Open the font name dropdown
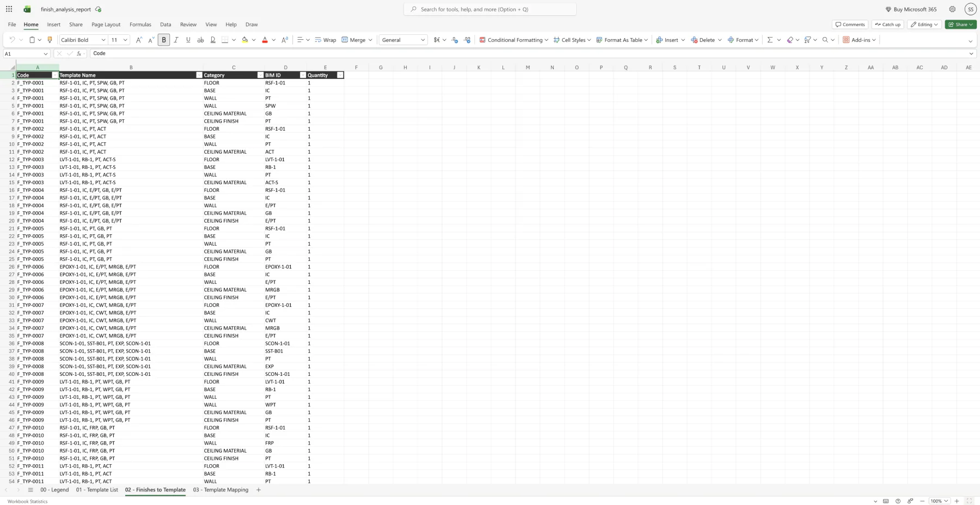Viewport: 980px width, 505px height. [x=105, y=40]
